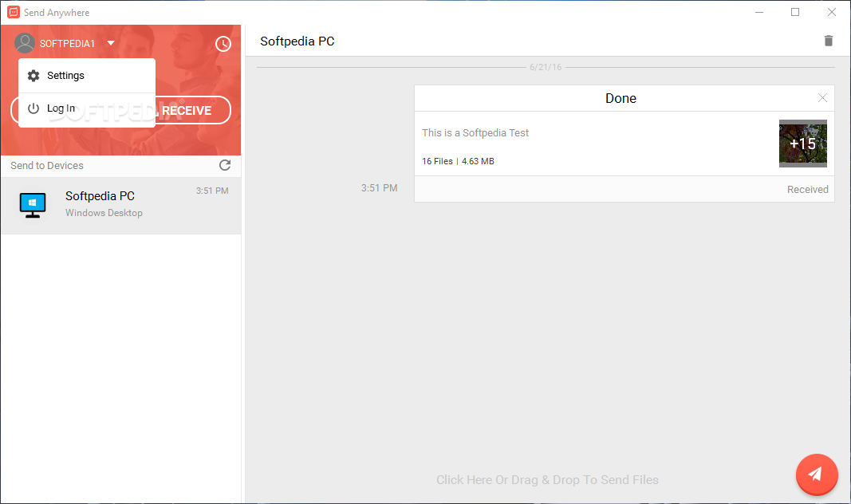Delete conversation with the trash icon

pyautogui.click(x=828, y=41)
